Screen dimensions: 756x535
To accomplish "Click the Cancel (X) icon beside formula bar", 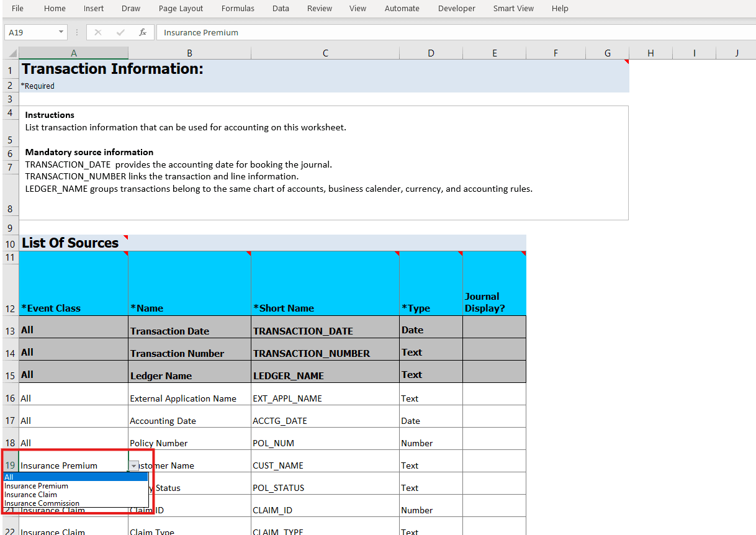I will pyautogui.click(x=97, y=32).
